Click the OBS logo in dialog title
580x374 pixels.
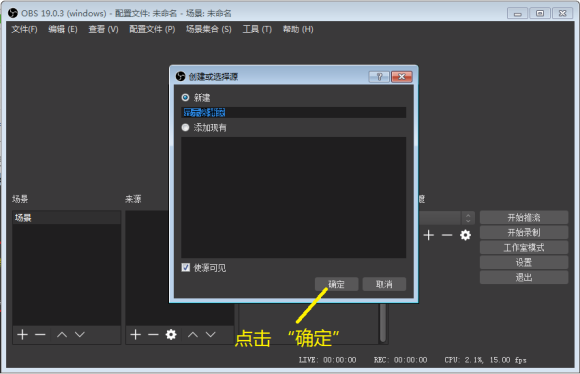point(181,77)
